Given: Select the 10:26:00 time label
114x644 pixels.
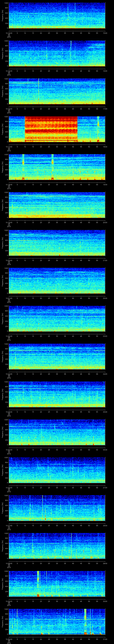Looking at the screenshot, I should 9,487.
